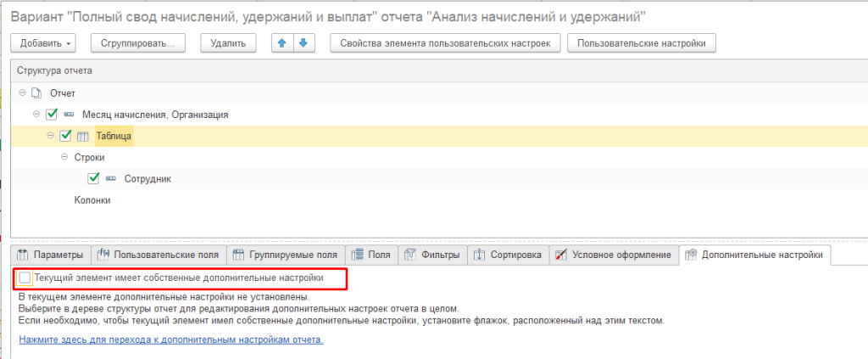Toggle the Сотрудник grouping checkbox
868x359 pixels.
pyautogui.click(x=94, y=179)
